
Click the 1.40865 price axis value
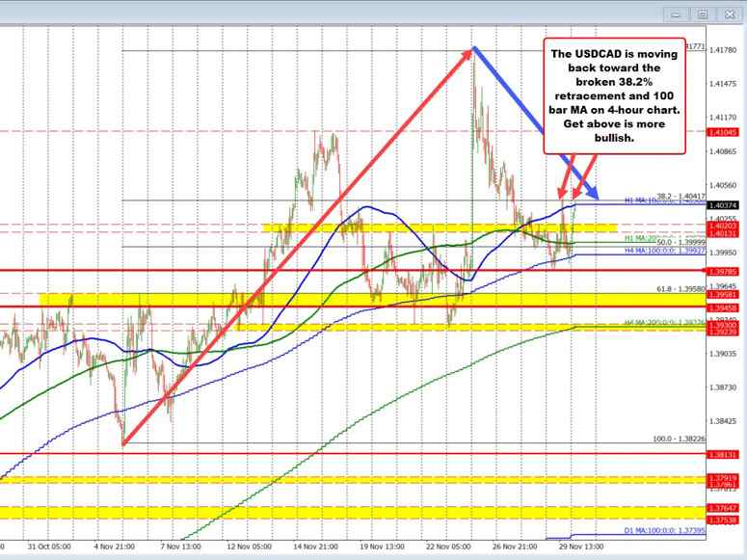tap(723, 151)
